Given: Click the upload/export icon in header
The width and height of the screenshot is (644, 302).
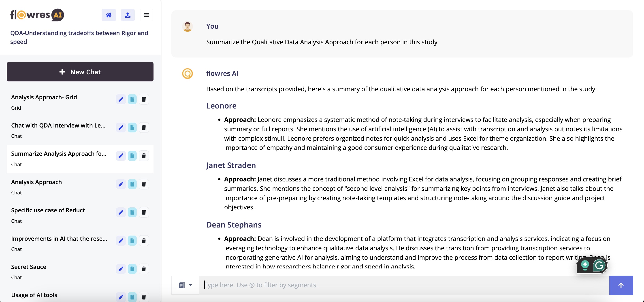Looking at the screenshot, I should pyautogui.click(x=128, y=15).
